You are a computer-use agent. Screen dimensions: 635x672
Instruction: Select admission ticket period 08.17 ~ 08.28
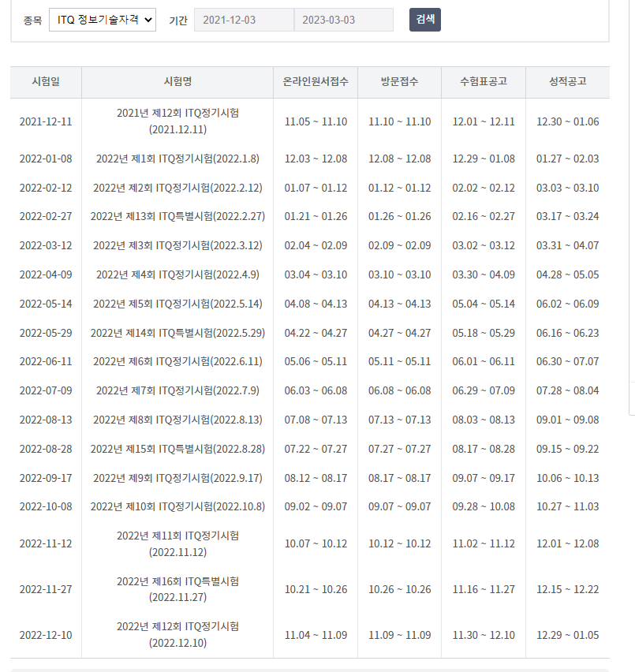(484, 449)
